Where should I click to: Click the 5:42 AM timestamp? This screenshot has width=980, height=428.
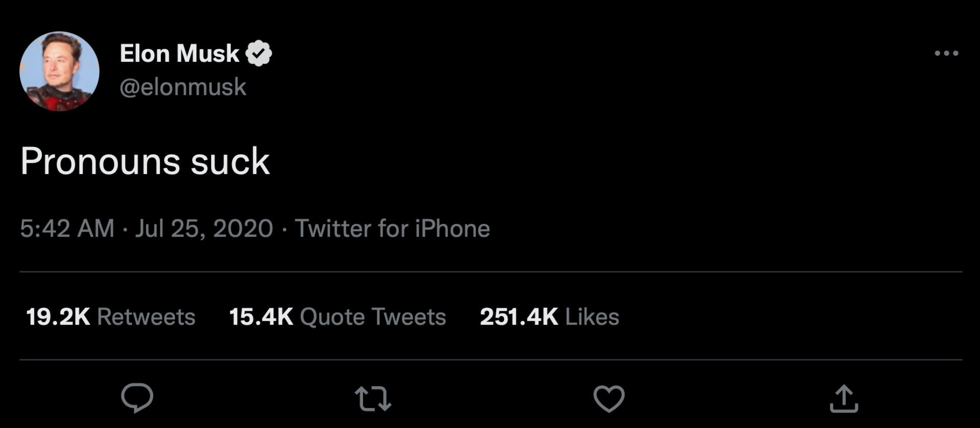[67, 228]
